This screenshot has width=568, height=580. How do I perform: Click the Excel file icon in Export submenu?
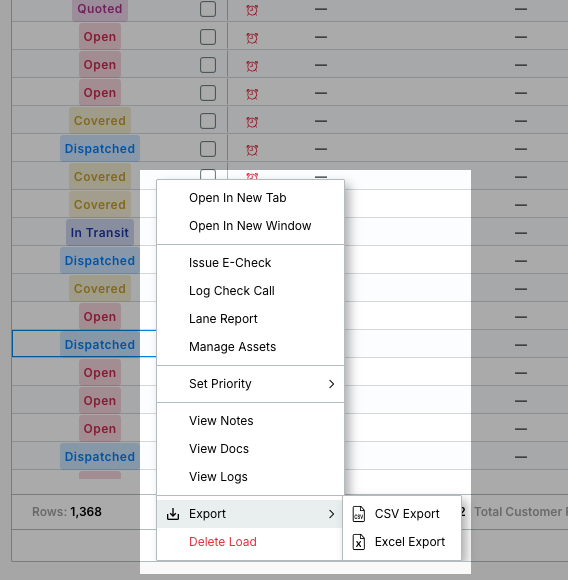(359, 542)
